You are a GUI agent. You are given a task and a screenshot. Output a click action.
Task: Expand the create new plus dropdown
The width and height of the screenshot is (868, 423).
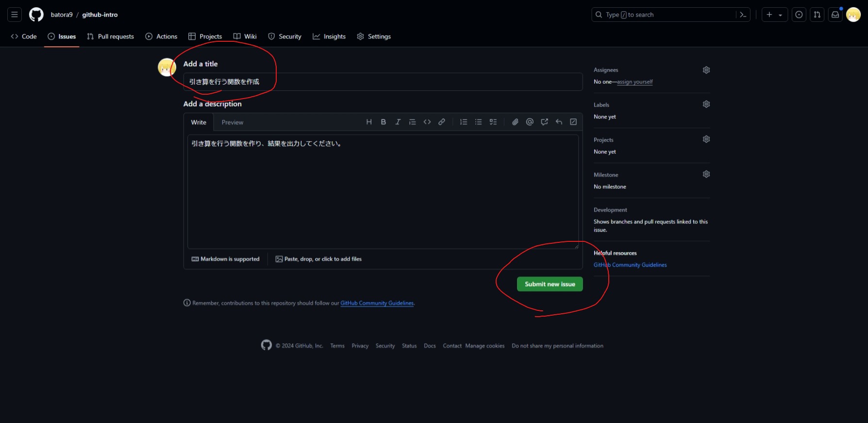click(774, 15)
